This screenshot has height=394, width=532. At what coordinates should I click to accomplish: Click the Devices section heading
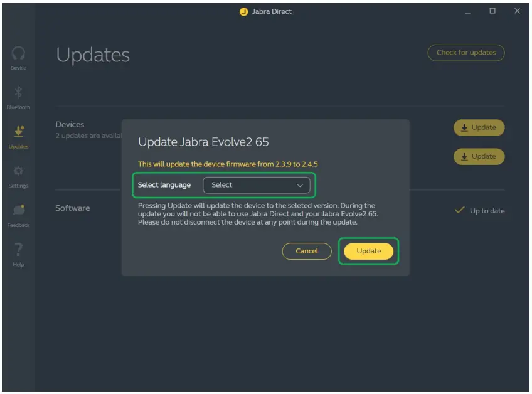70,125
